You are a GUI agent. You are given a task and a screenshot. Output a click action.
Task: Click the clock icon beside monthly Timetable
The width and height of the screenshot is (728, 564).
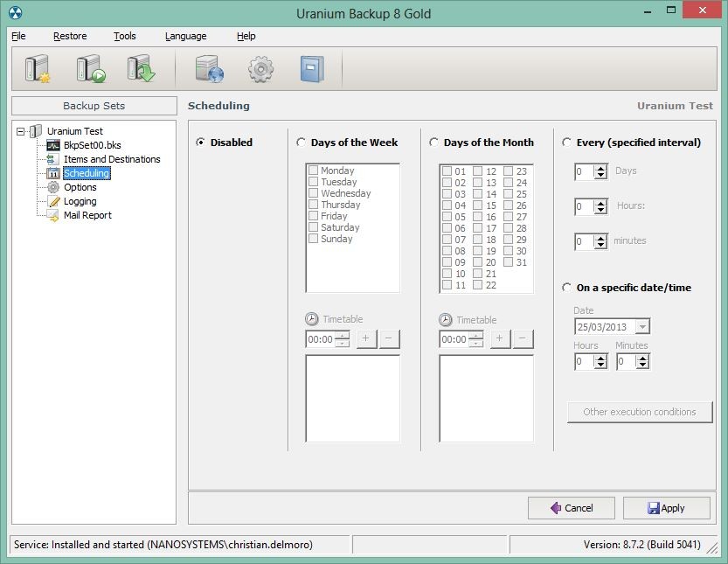[445, 320]
